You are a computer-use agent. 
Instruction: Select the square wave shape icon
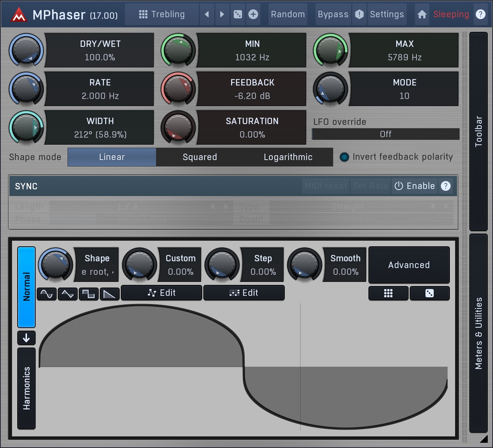tap(89, 294)
